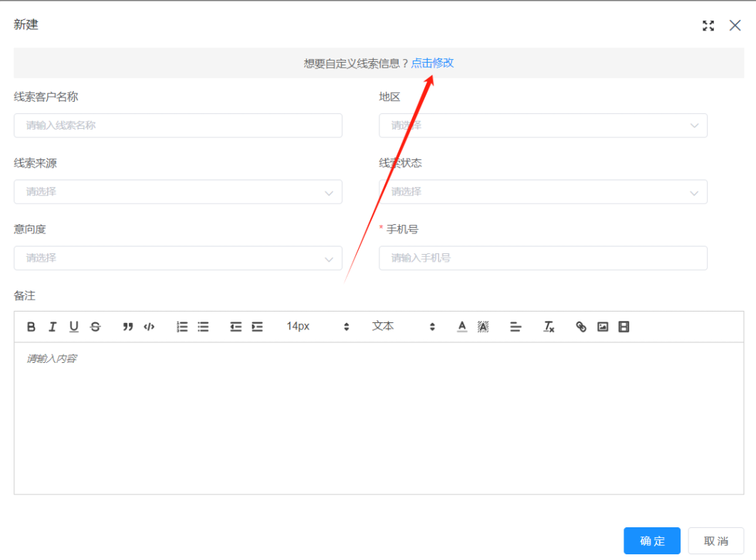756x560 pixels.
Task: Create an ordered list
Action: point(182,327)
